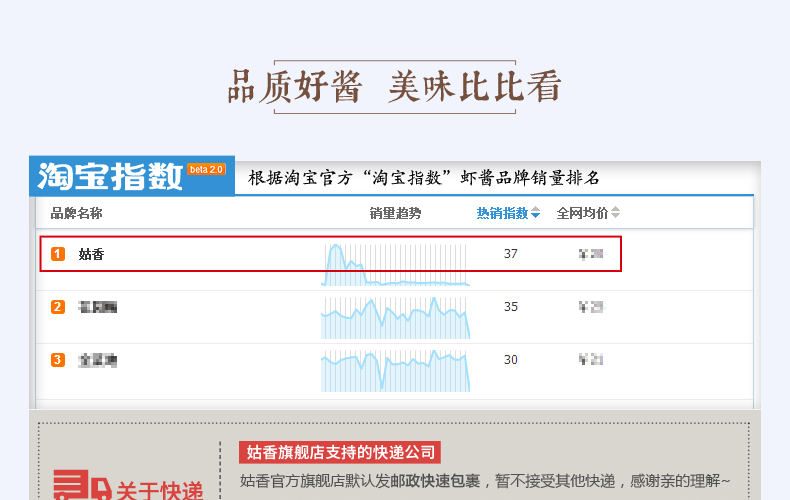Click the orange rank 2 badge

click(58, 307)
